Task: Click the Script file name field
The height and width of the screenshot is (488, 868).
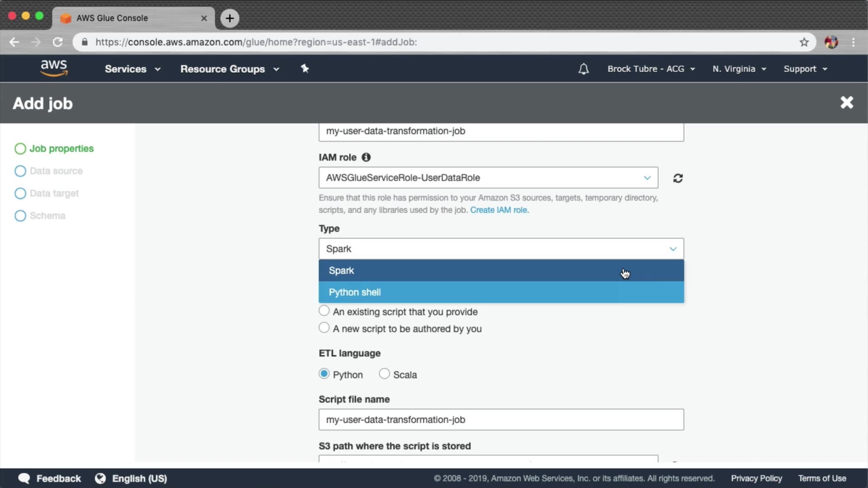Action: pyautogui.click(x=501, y=419)
